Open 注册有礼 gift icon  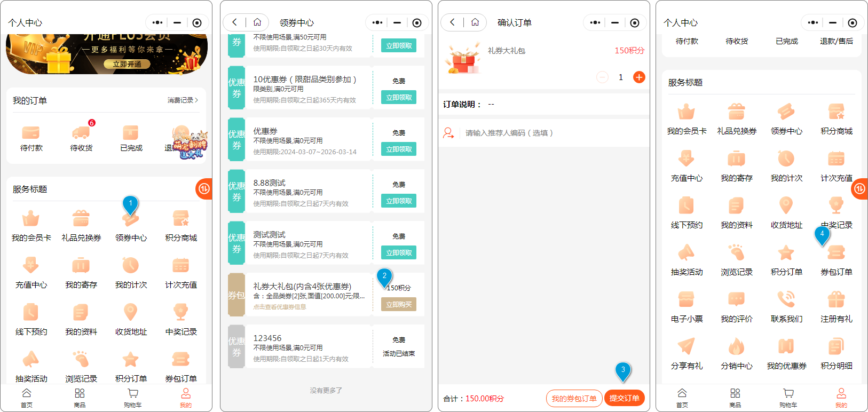click(x=837, y=299)
